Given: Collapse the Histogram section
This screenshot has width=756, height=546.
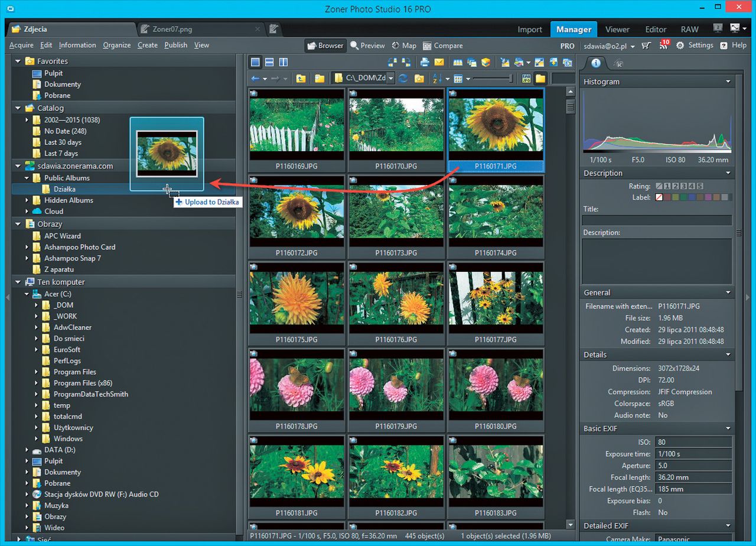Looking at the screenshot, I should [728, 82].
